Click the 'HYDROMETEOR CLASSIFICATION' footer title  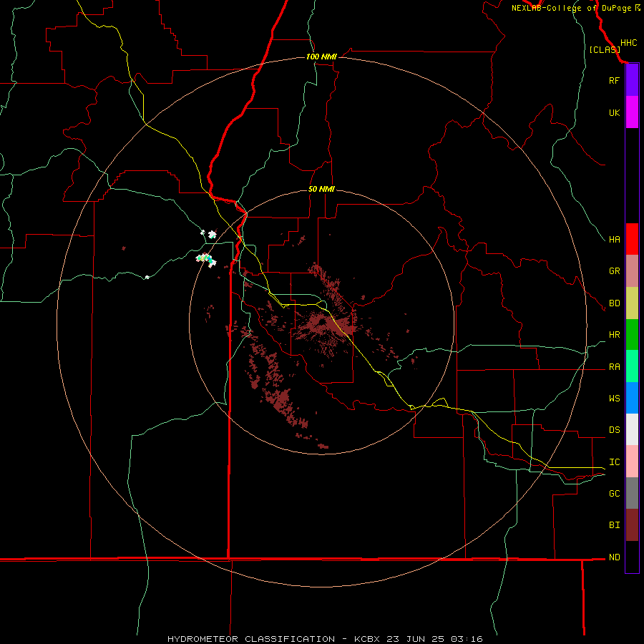(x=251, y=639)
